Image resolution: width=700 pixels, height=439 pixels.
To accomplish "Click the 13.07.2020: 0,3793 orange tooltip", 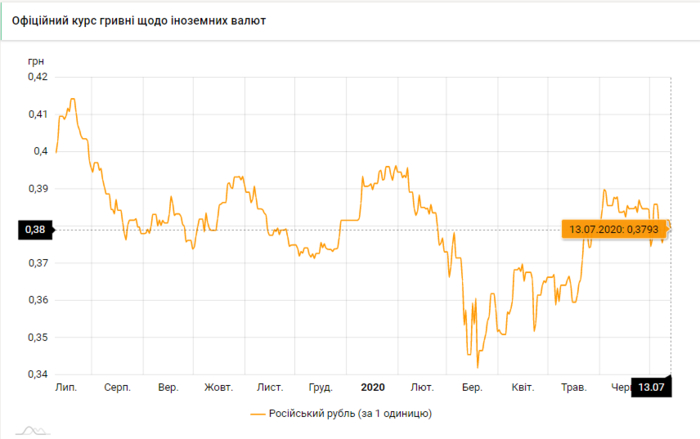I will [x=612, y=230].
